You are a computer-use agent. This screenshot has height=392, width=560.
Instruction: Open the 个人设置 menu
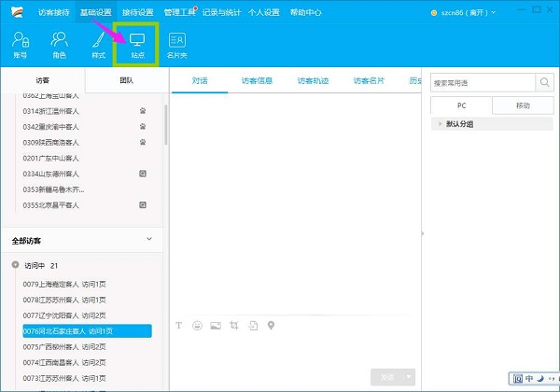(x=263, y=12)
